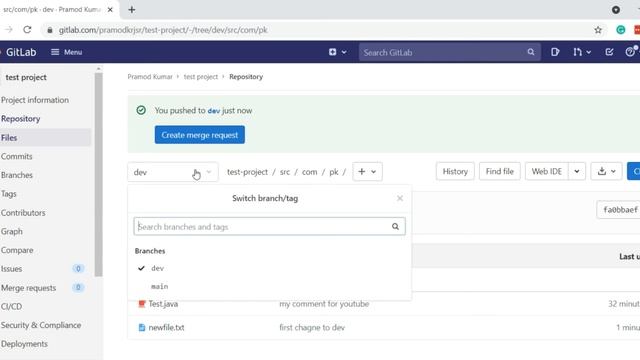Open the help question mark icon

[630, 52]
